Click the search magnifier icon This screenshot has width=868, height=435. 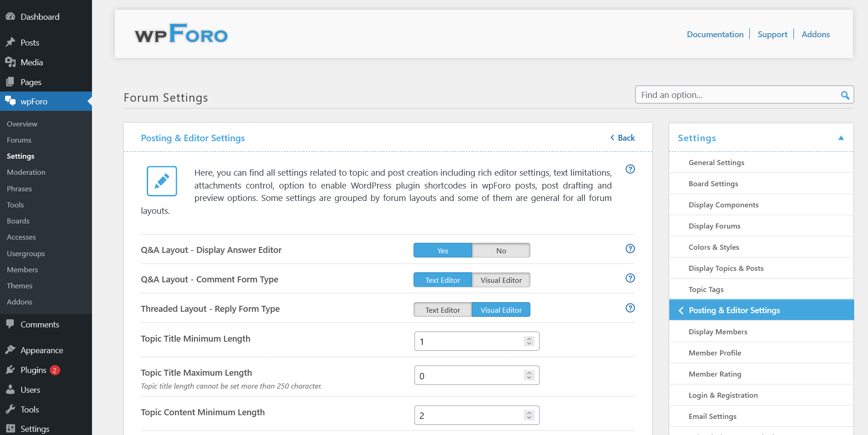click(845, 95)
